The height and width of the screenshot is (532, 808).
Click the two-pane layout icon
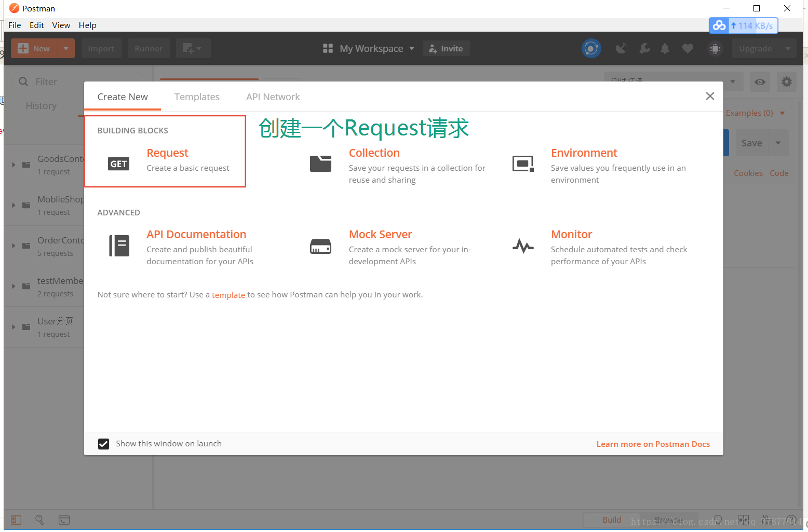743,520
